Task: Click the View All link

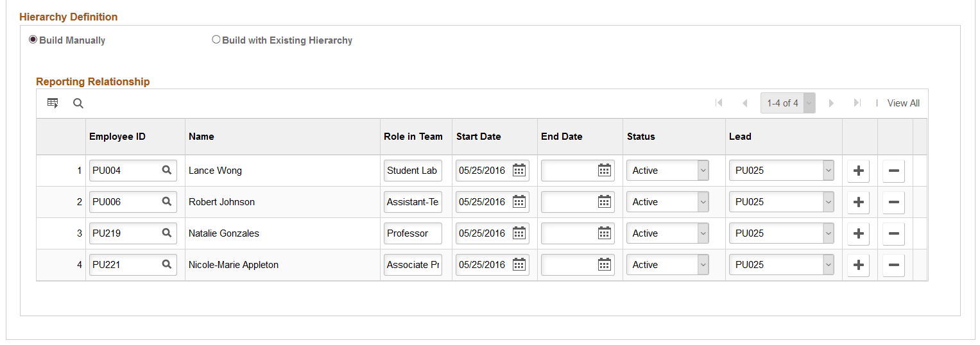Action: 903,103
